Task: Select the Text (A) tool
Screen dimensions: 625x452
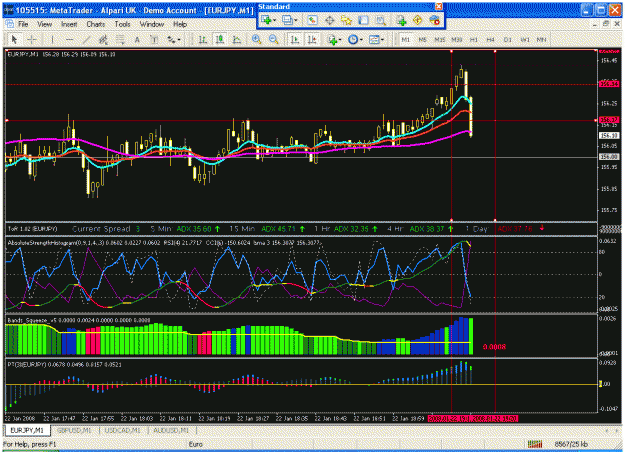Action: pyautogui.click(x=137, y=39)
